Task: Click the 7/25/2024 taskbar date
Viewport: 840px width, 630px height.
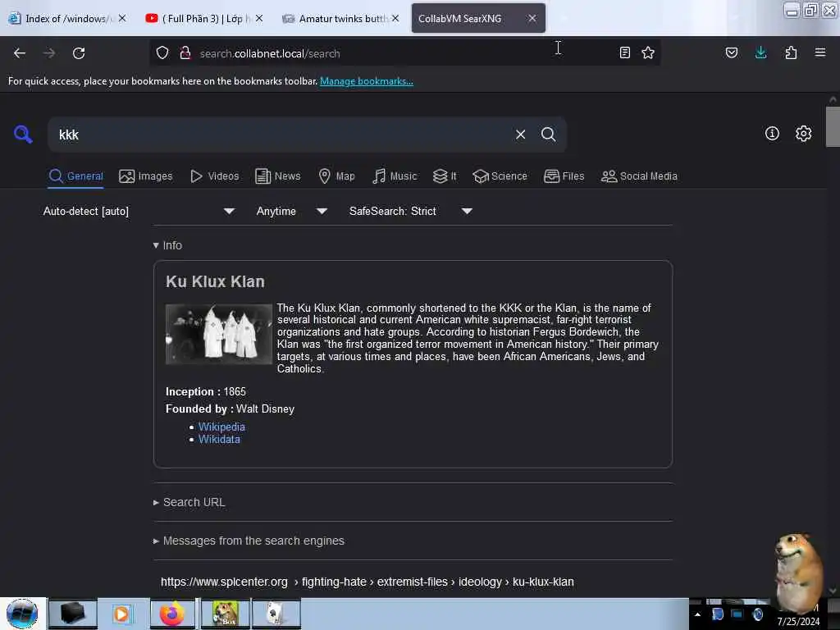Action: 798,622
